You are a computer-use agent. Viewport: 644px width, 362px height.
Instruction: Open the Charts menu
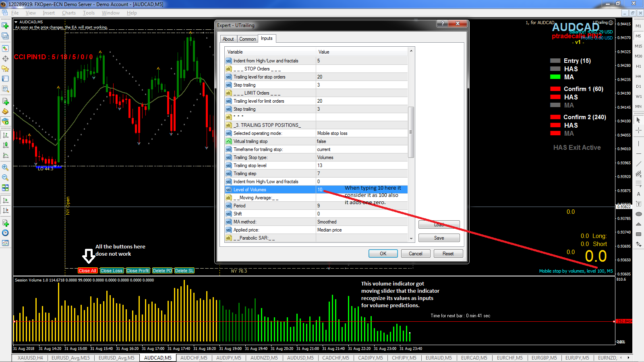[69, 13]
